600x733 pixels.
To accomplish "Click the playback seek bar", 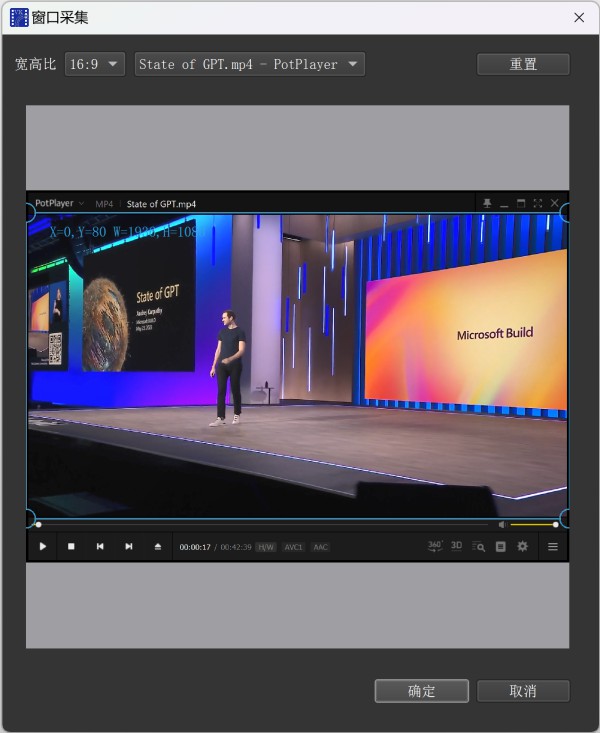I will [262, 525].
